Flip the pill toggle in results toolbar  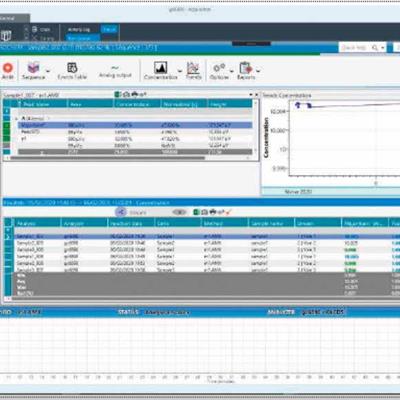click(179, 212)
